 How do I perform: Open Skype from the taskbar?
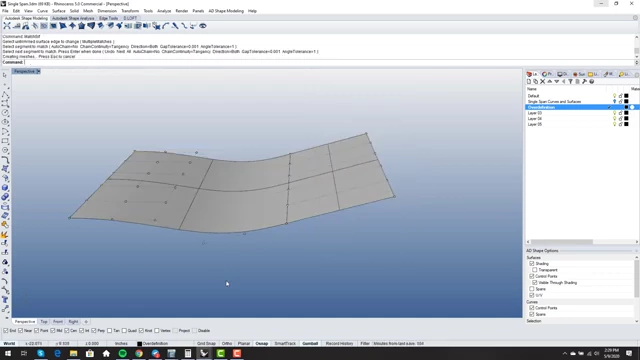tap(41, 353)
